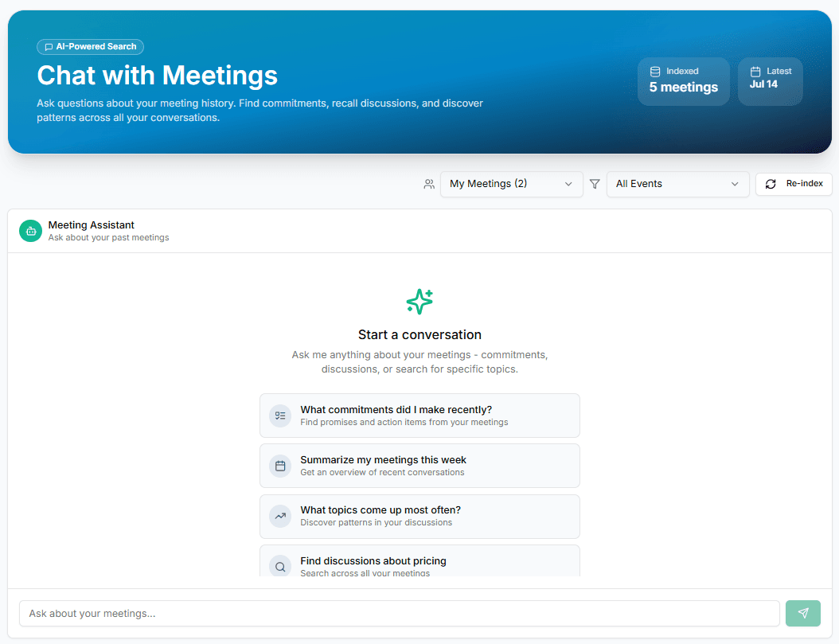
Task: Click the 'Jul 14' date text
Action: pyautogui.click(x=763, y=84)
